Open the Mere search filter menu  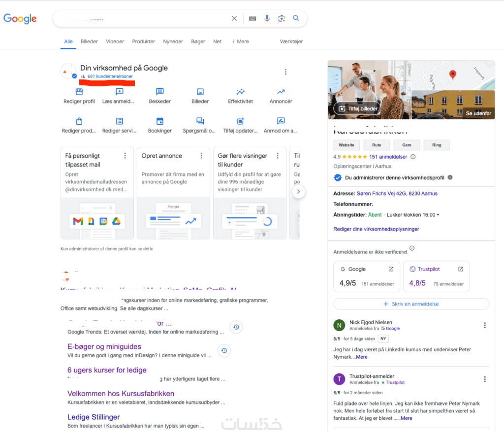pyautogui.click(x=240, y=41)
